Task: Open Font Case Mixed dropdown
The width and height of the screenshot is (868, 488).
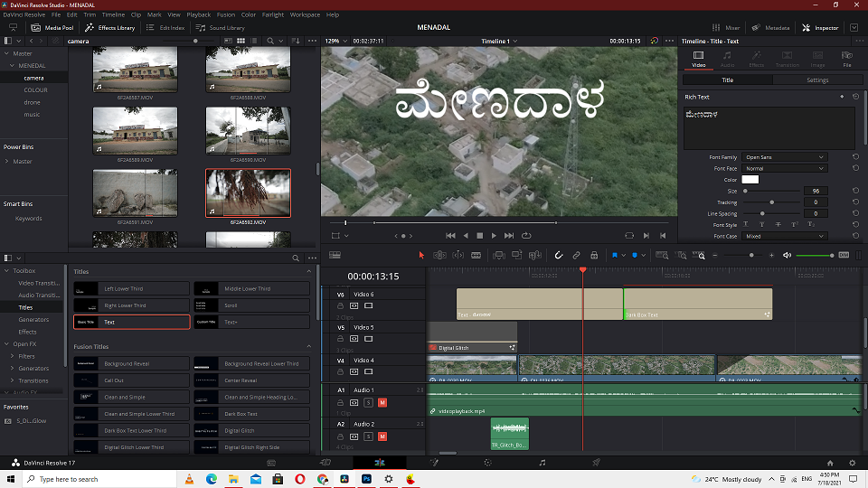Action: (x=785, y=236)
